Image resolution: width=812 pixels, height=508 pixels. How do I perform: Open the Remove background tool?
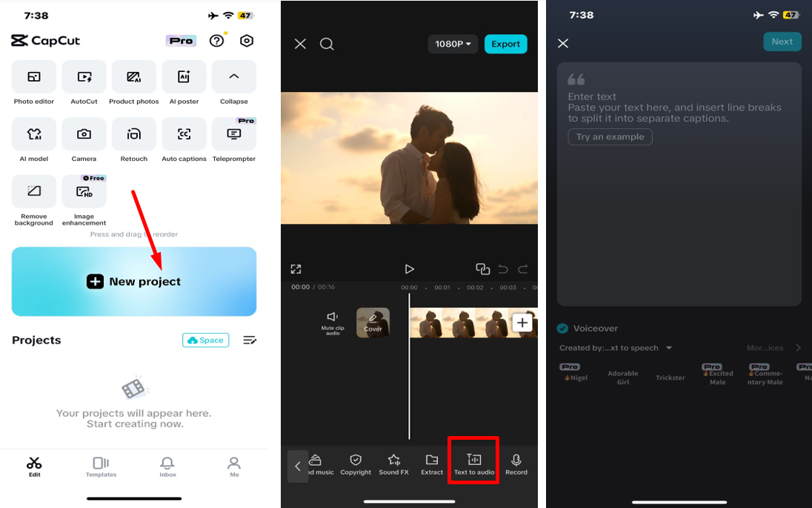tap(33, 192)
